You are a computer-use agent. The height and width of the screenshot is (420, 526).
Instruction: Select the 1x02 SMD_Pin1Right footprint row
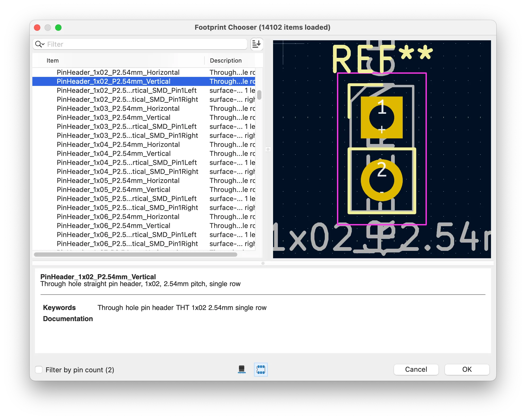click(144, 99)
